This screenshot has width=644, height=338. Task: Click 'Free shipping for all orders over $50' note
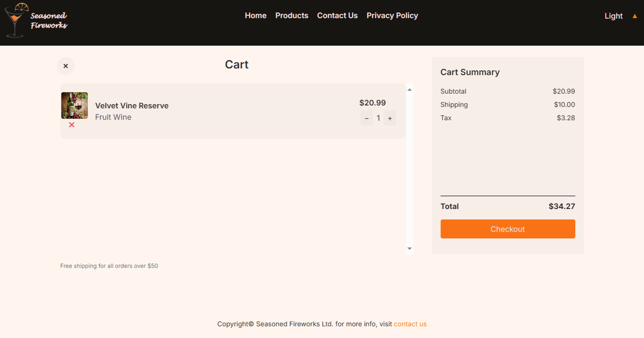(x=109, y=266)
